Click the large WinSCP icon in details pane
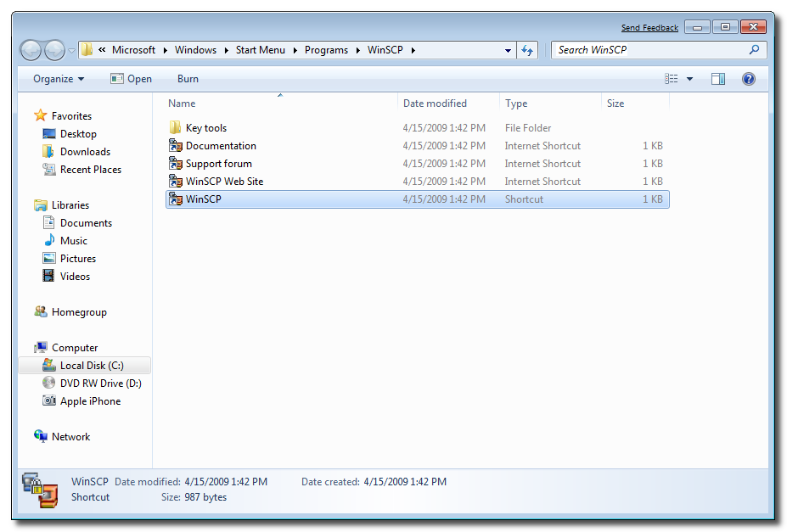This screenshot has width=787, height=532. 40,490
